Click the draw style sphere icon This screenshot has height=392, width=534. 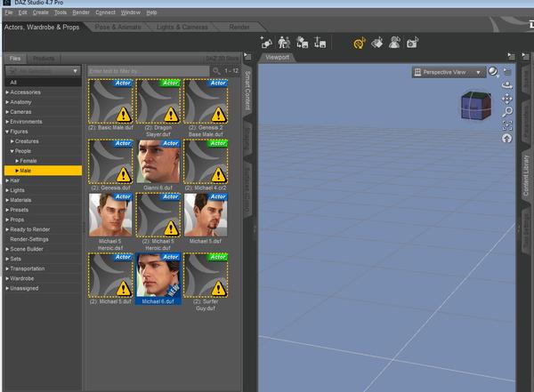pos(493,71)
